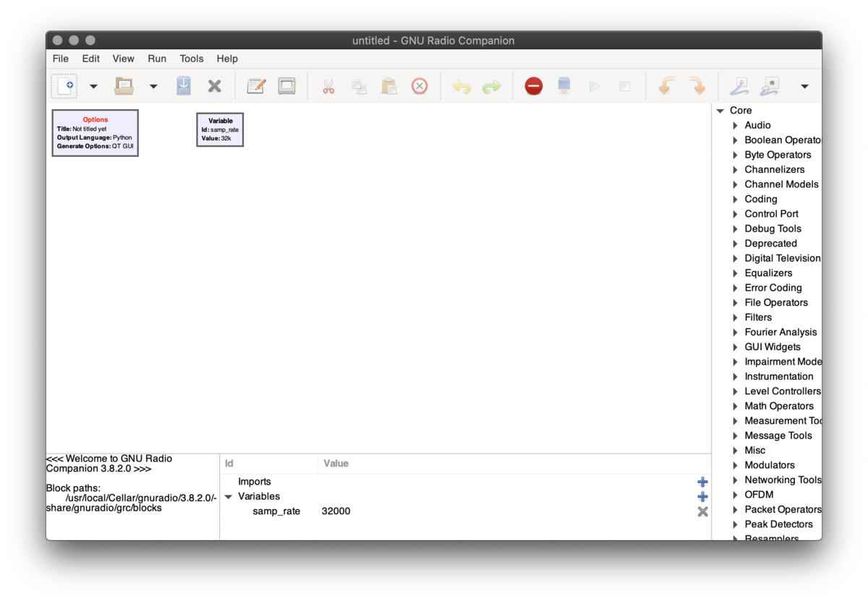
Task: Rotate the block counterclockwise with the orange arrow
Action: pos(666,86)
